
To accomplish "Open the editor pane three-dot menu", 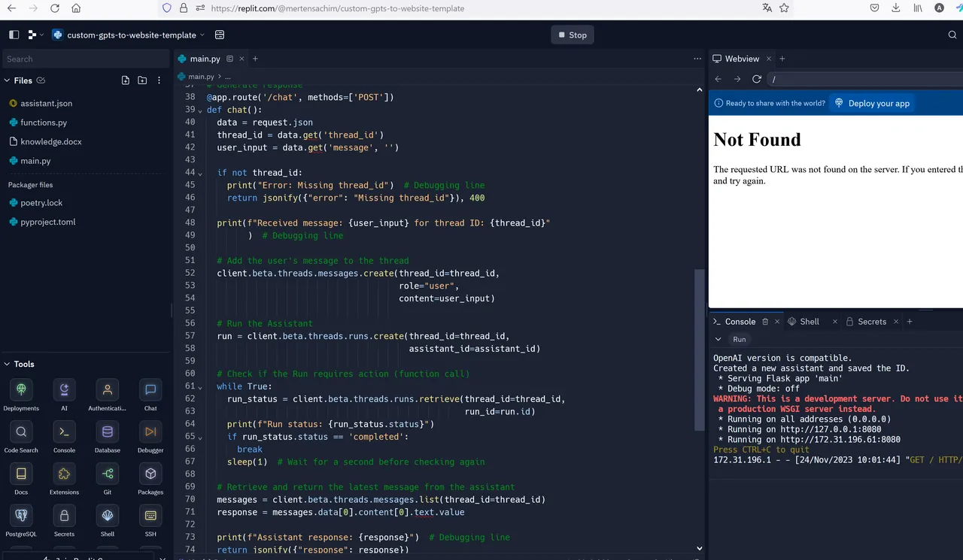I will click(697, 59).
